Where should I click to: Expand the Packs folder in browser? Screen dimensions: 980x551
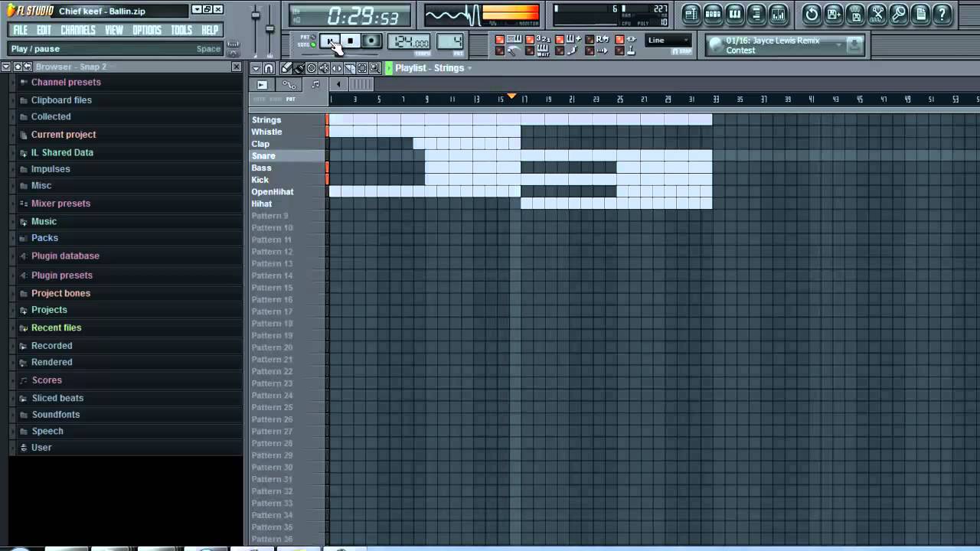[x=44, y=238]
